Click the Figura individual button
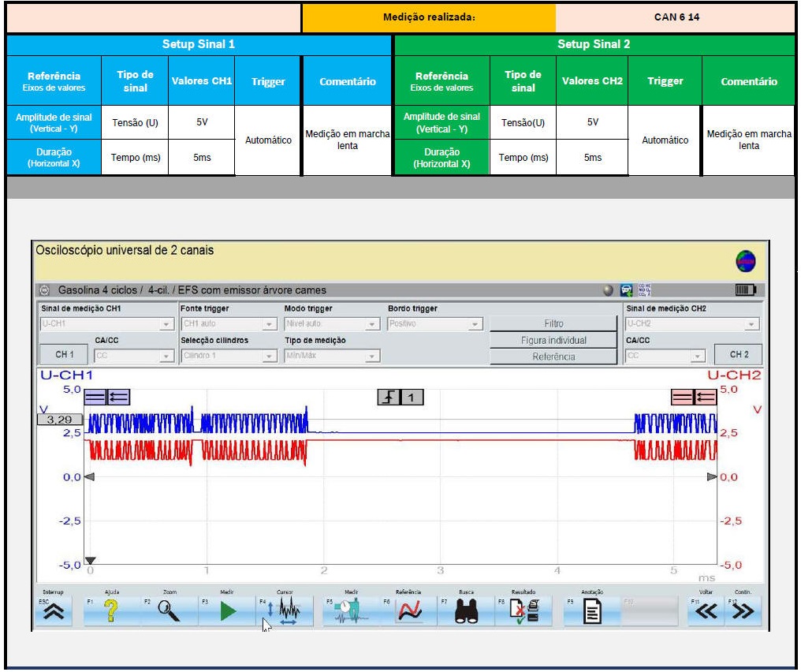 click(553, 340)
